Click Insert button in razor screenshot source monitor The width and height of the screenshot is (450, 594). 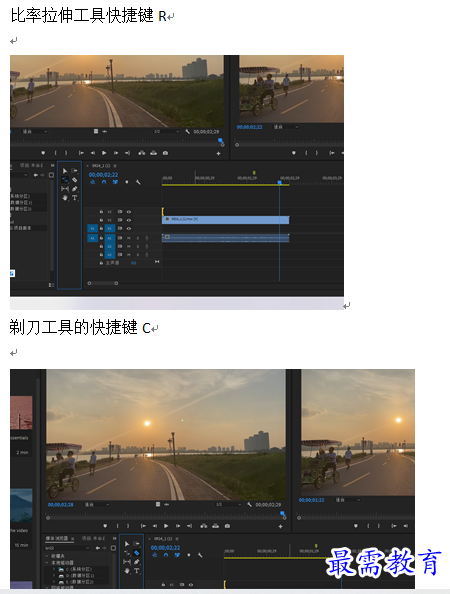click(x=204, y=526)
